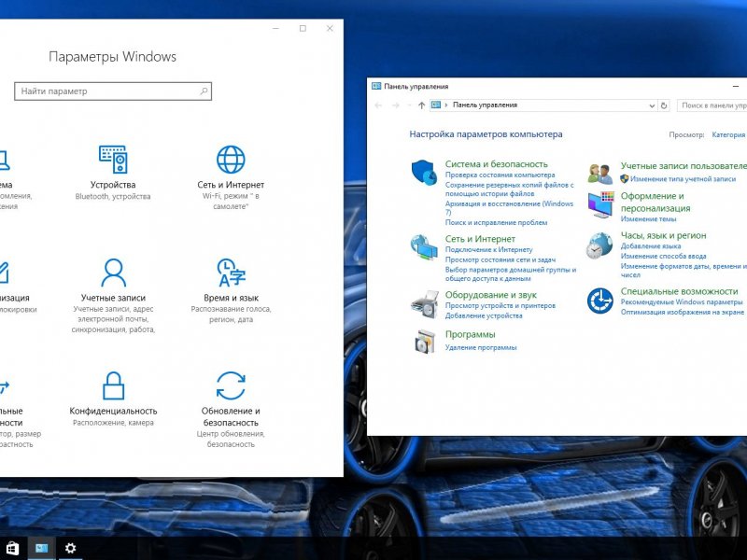The height and width of the screenshot is (560, 747).
Task: Open 'Добавление устройства' link
Action: click(x=484, y=315)
